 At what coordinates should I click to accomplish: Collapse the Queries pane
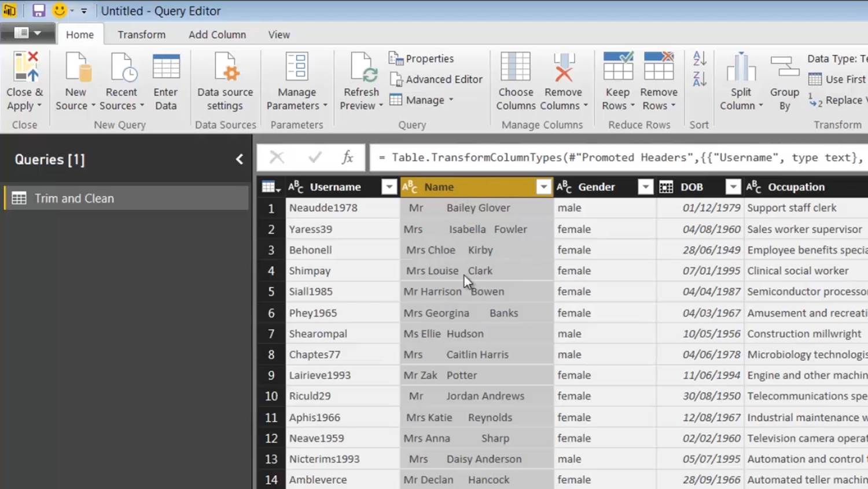239,159
